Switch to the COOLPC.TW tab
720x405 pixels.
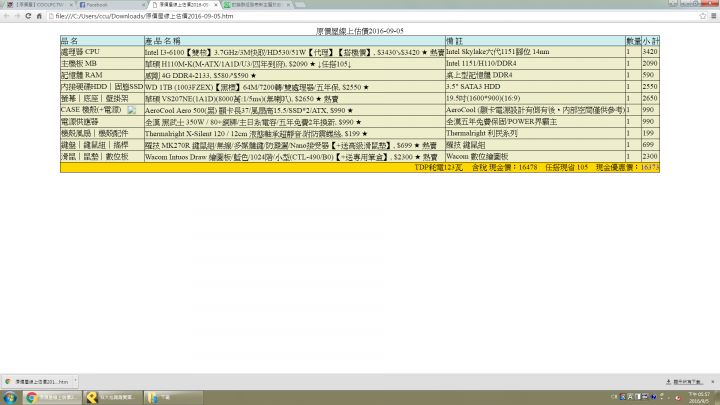coord(37,5)
